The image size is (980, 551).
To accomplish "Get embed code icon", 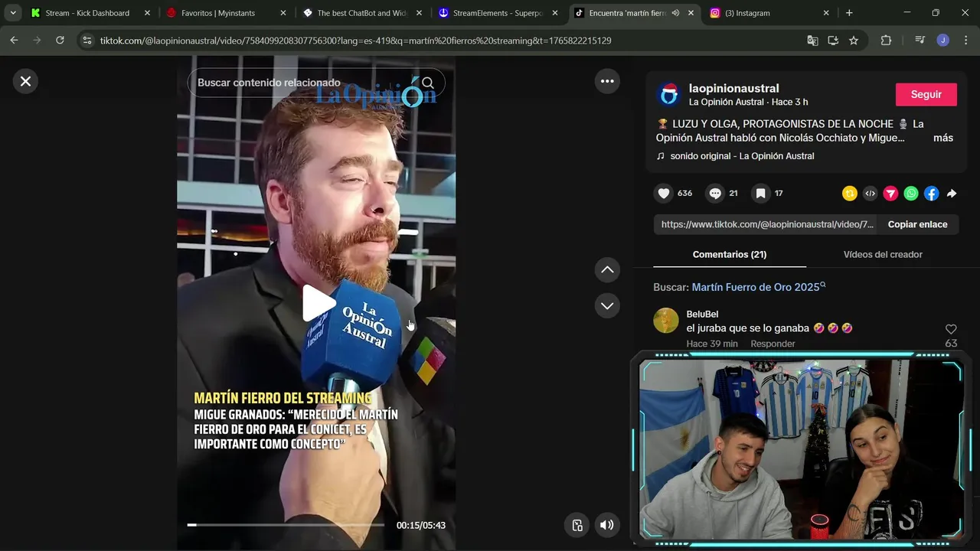I will pyautogui.click(x=870, y=194).
